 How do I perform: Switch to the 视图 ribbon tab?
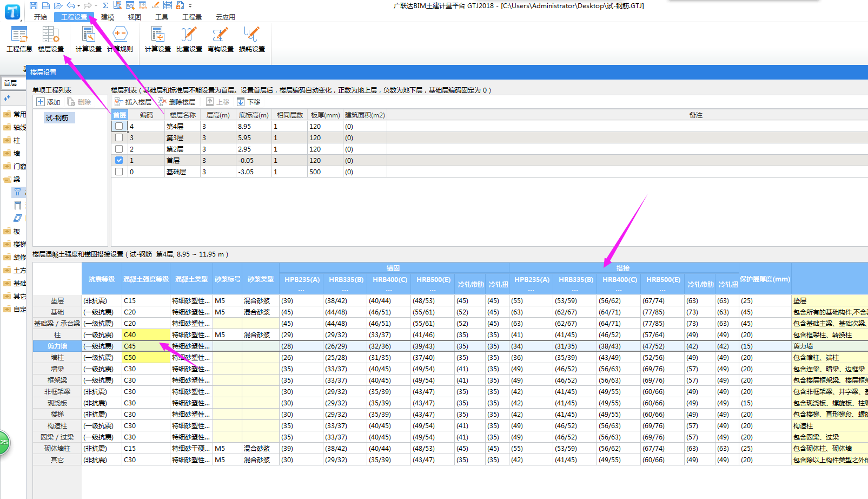[x=135, y=17]
